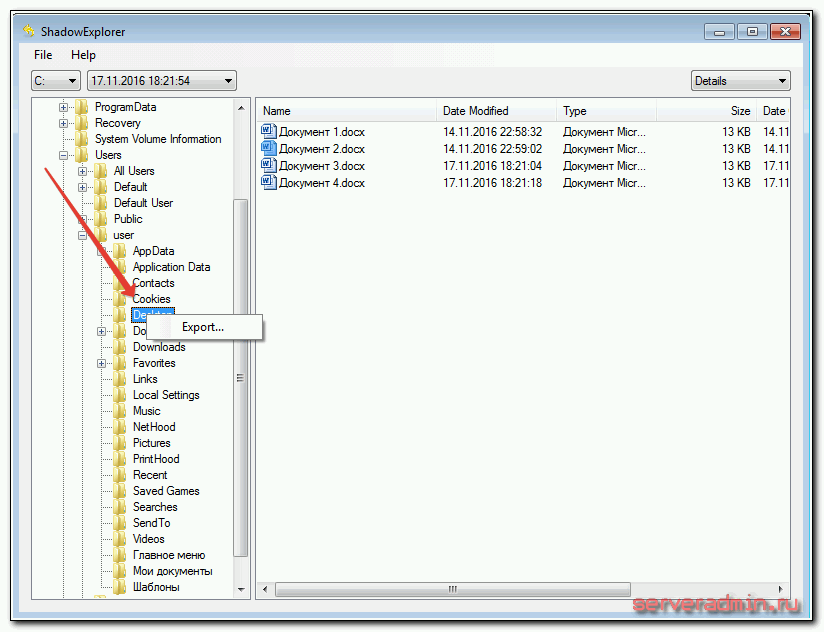The height and width of the screenshot is (632, 824).
Task: Select Документ 4.docx in the file list
Action: click(322, 183)
